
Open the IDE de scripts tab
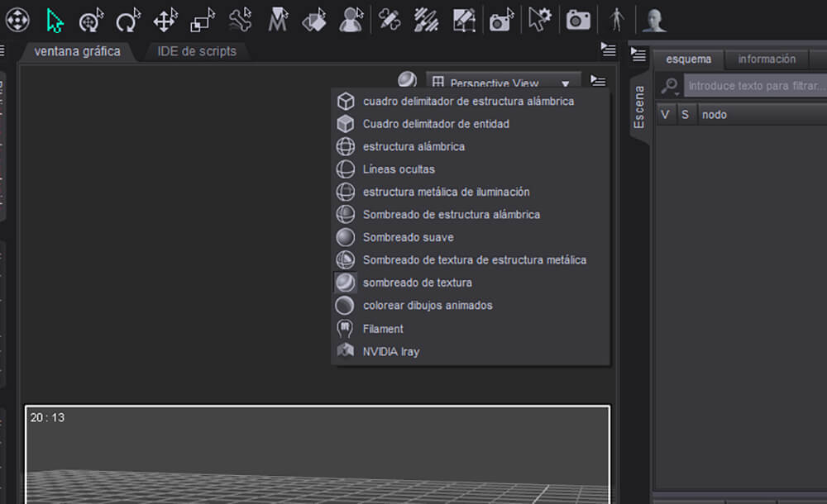(x=197, y=51)
